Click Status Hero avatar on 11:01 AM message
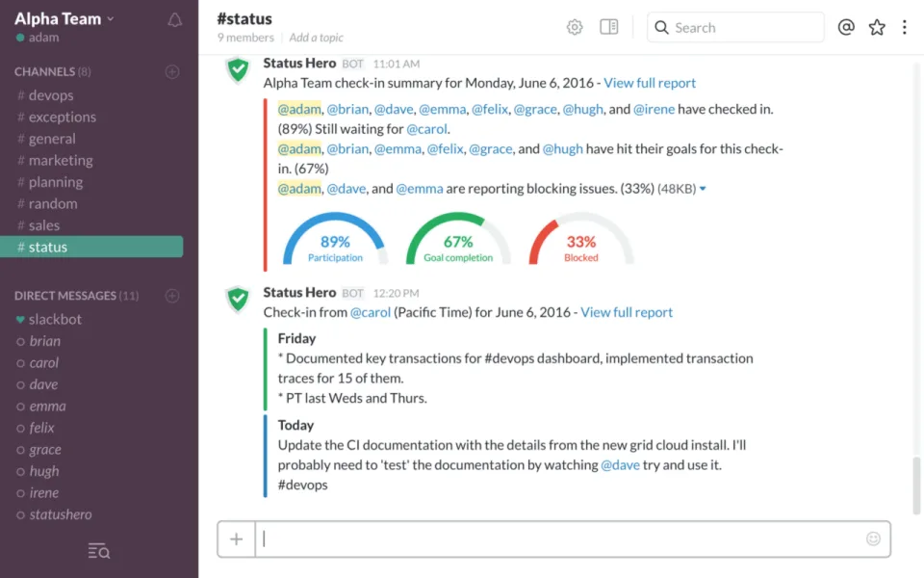The height and width of the screenshot is (578, 924). tap(238, 70)
